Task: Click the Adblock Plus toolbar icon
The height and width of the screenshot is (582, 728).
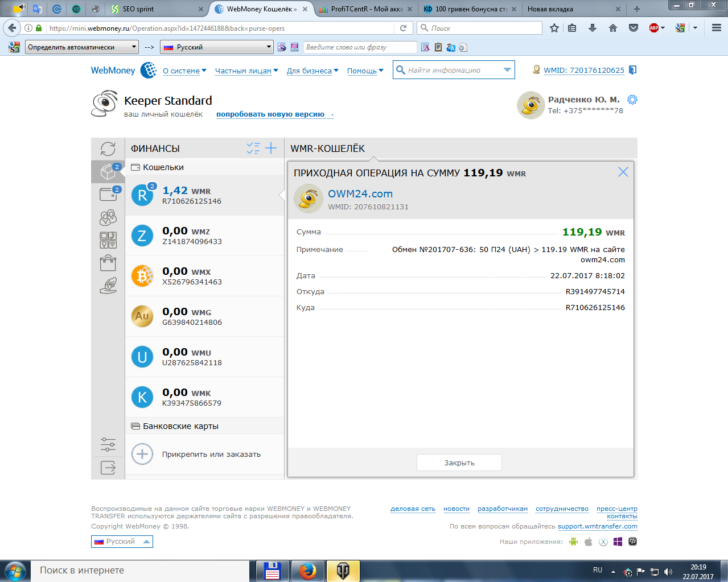Action: point(654,28)
